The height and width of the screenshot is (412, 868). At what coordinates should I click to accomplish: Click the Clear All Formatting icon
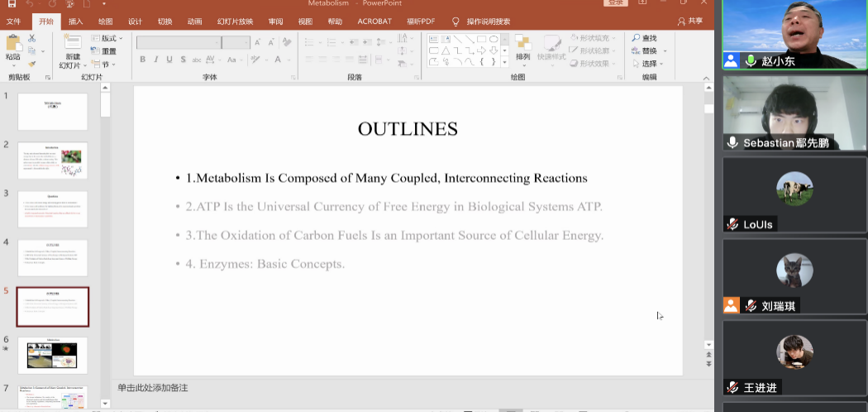click(287, 42)
